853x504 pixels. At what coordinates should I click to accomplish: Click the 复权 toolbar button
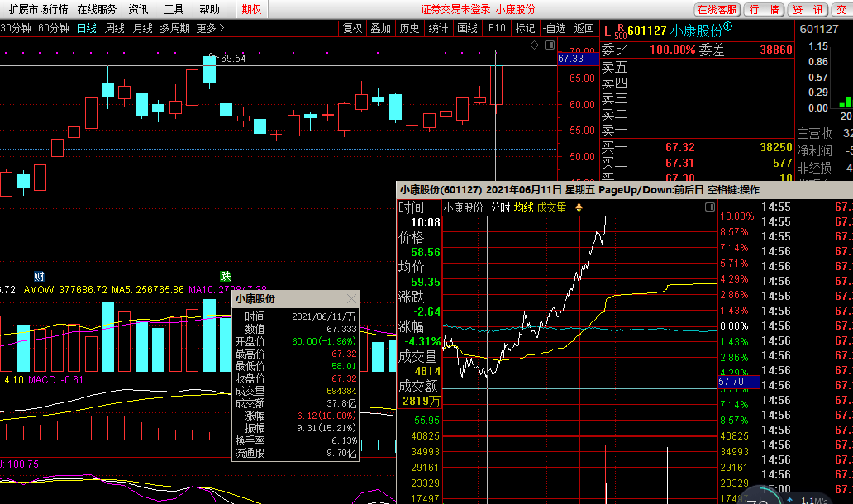click(352, 28)
